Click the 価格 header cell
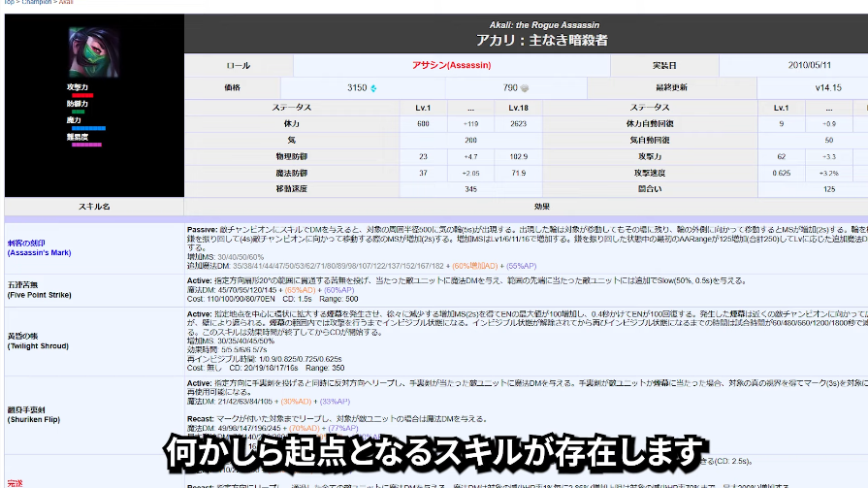 (x=233, y=87)
